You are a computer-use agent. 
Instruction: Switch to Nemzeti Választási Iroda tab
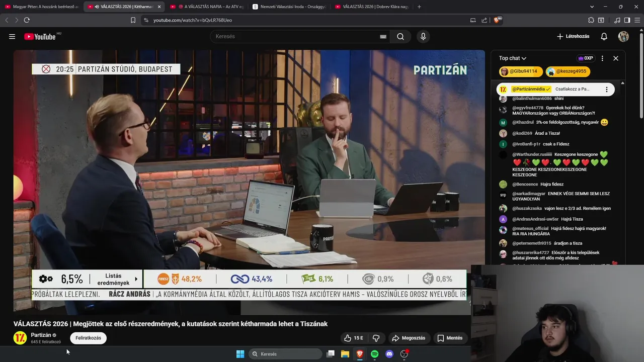click(x=289, y=7)
